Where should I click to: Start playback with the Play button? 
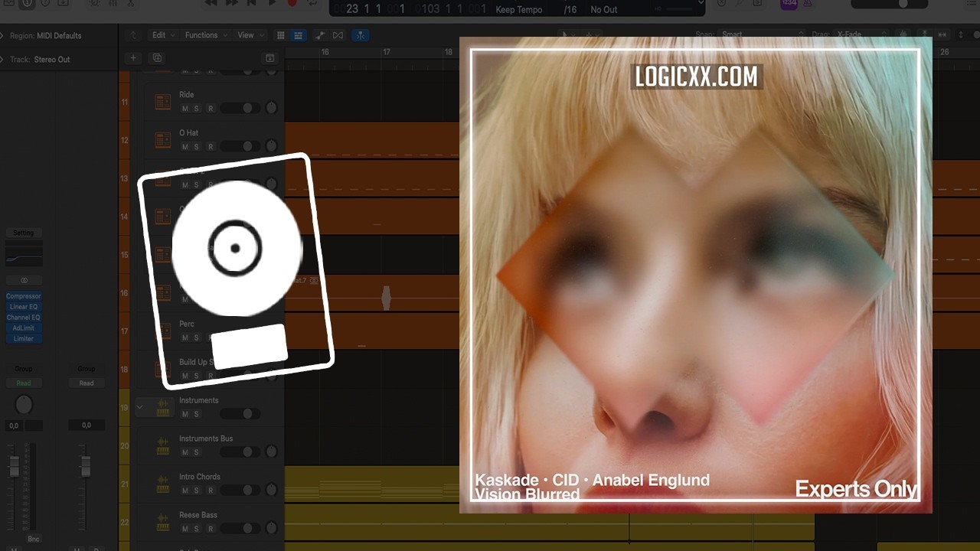(273, 4)
